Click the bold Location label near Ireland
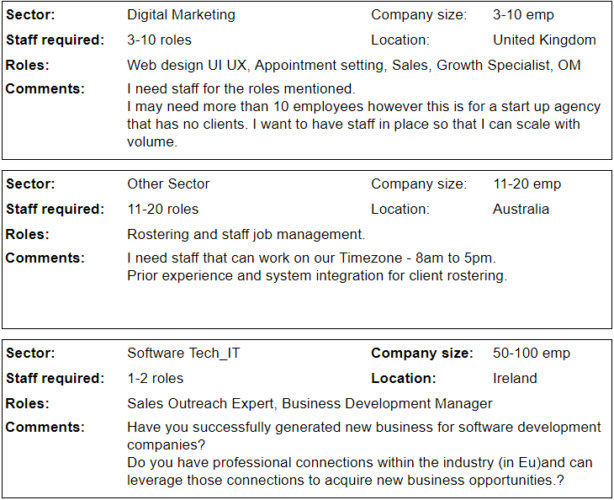 point(403,378)
